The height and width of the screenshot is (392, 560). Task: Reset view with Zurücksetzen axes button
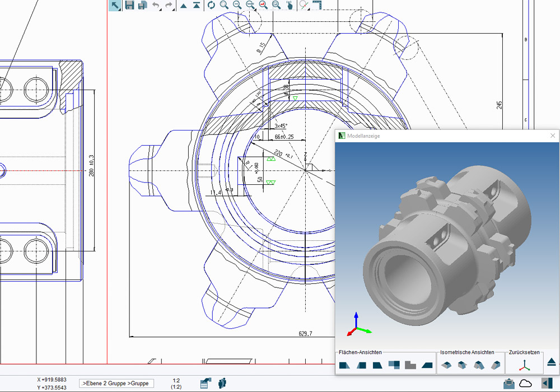click(x=524, y=365)
